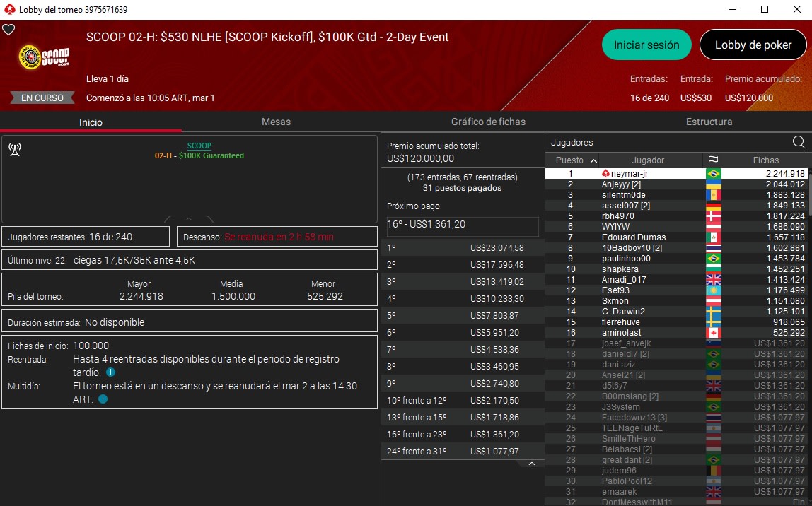Select player Edouard Dumas row
This screenshot has height=506, width=812.
(675, 237)
